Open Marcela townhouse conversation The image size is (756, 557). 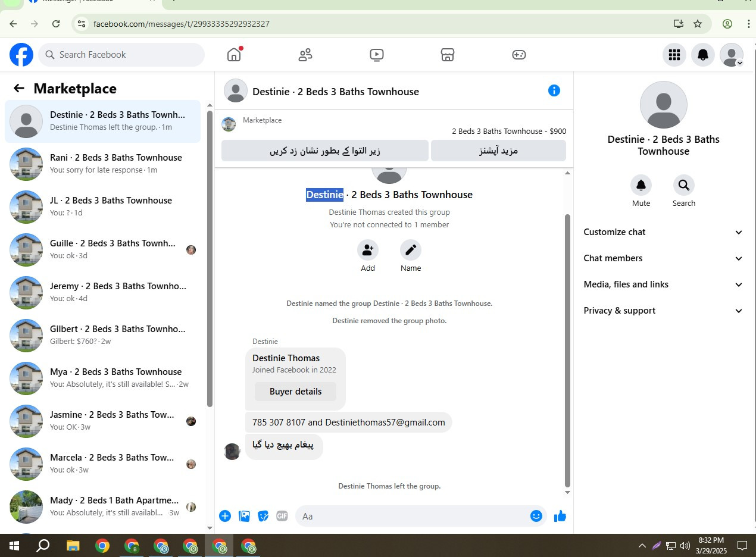point(103,464)
